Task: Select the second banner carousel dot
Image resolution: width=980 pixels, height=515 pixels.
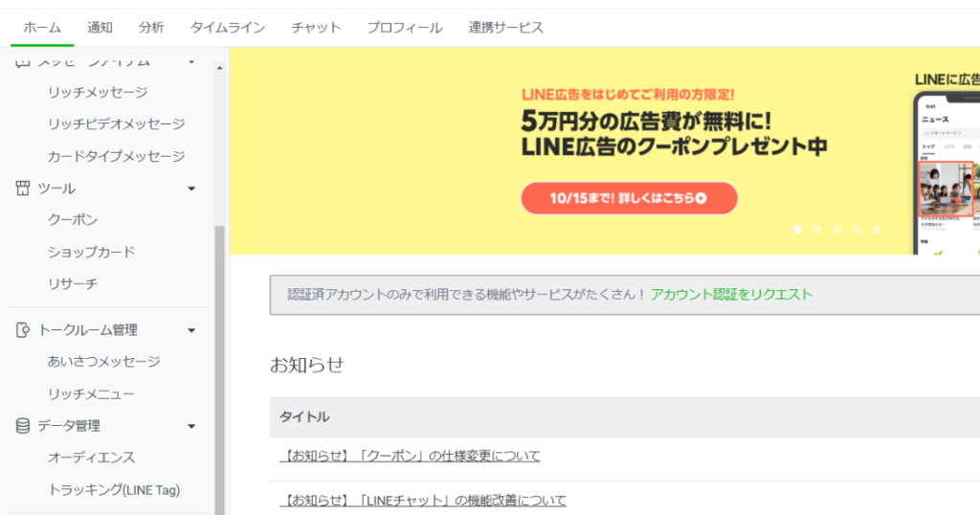Action: (x=817, y=230)
